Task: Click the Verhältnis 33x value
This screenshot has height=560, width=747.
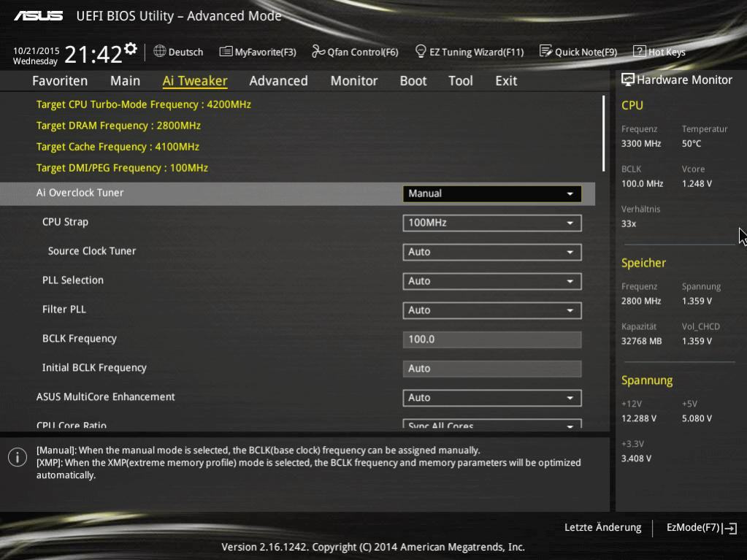Action: click(629, 224)
